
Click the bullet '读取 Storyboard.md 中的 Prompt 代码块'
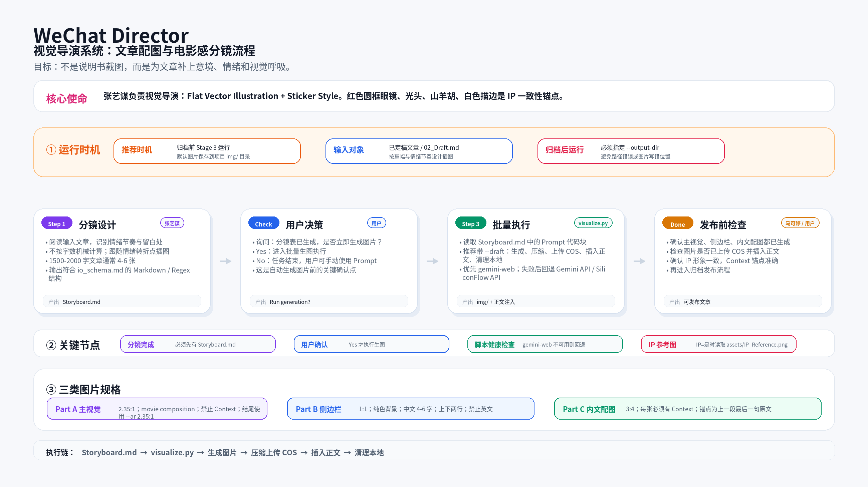pos(522,241)
